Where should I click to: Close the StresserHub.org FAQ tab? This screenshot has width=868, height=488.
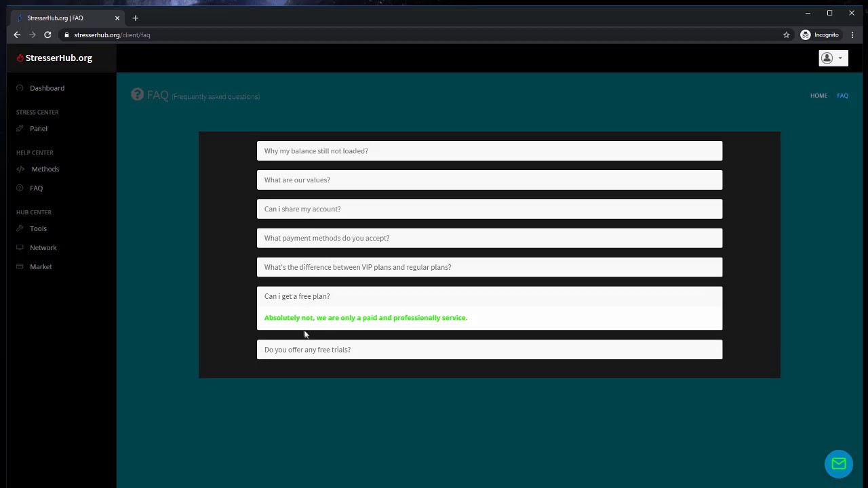117,18
